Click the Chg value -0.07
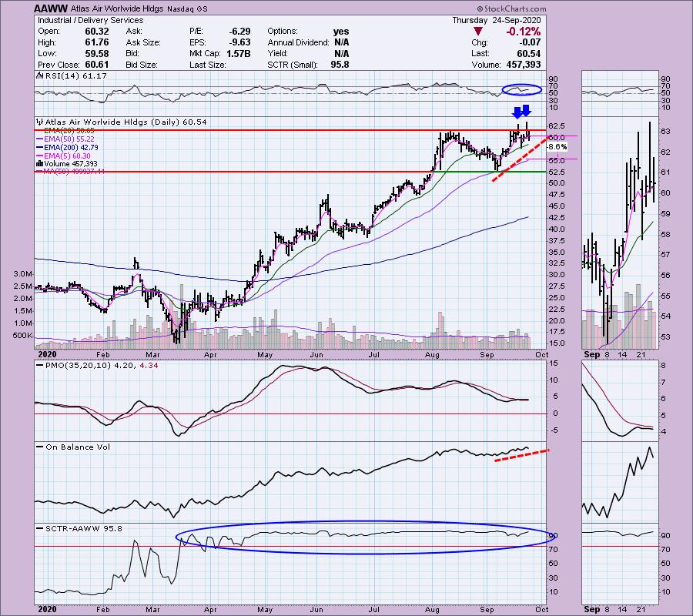 coord(530,42)
